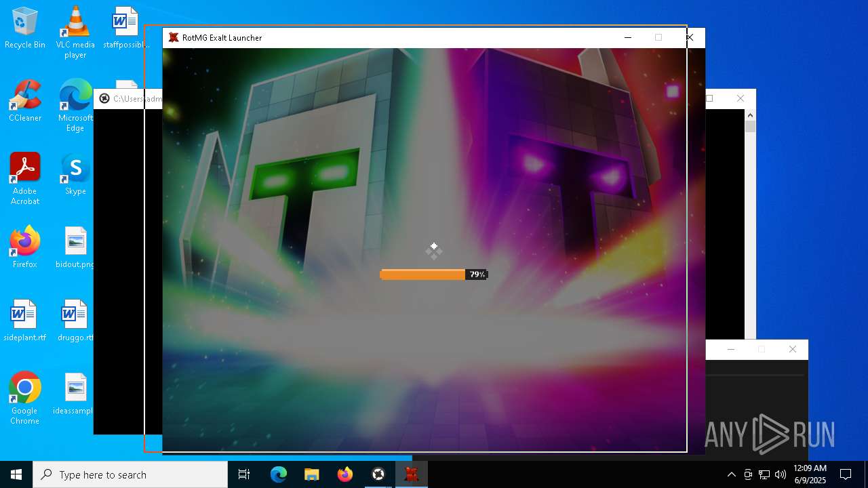Open File Explorer from the taskbar
This screenshot has height=488, width=868.
pos(312,474)
